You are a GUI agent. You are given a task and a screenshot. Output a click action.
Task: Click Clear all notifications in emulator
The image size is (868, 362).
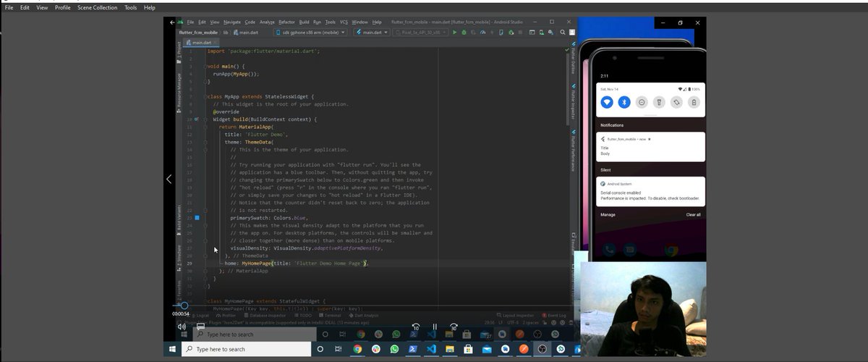pos(693,214)
